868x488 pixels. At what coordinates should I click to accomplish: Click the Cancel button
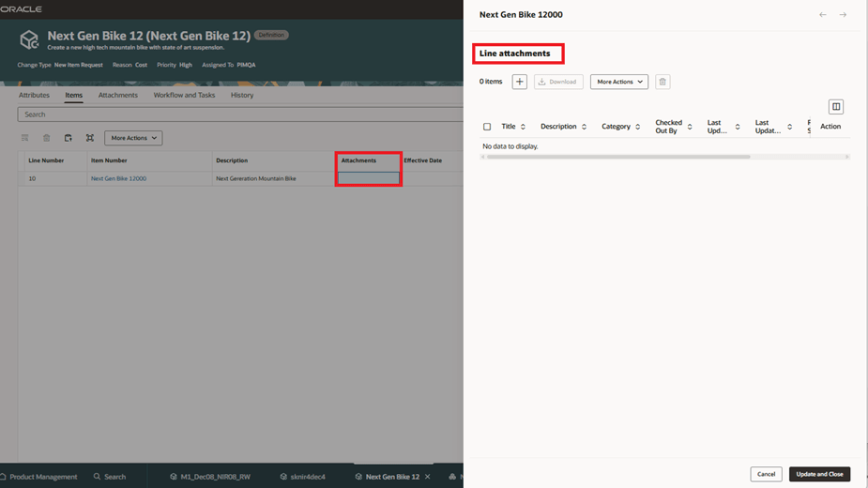(x=766, y=474)
